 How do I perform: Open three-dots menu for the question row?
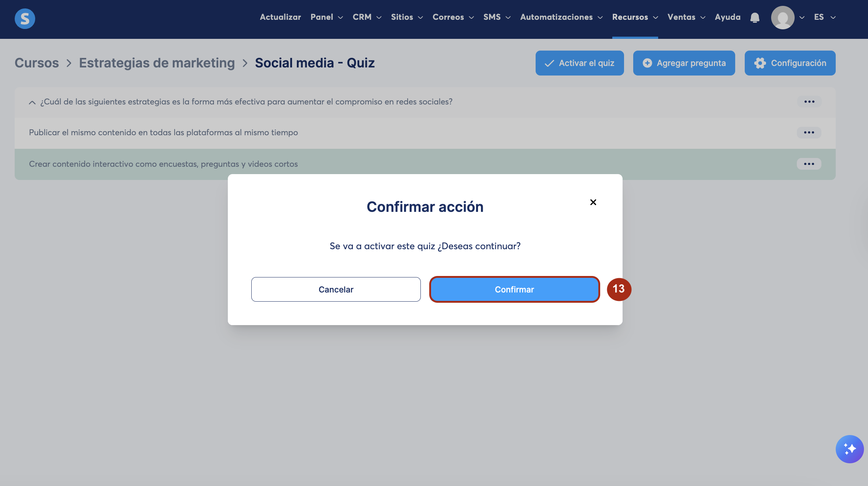click(809, 102)
